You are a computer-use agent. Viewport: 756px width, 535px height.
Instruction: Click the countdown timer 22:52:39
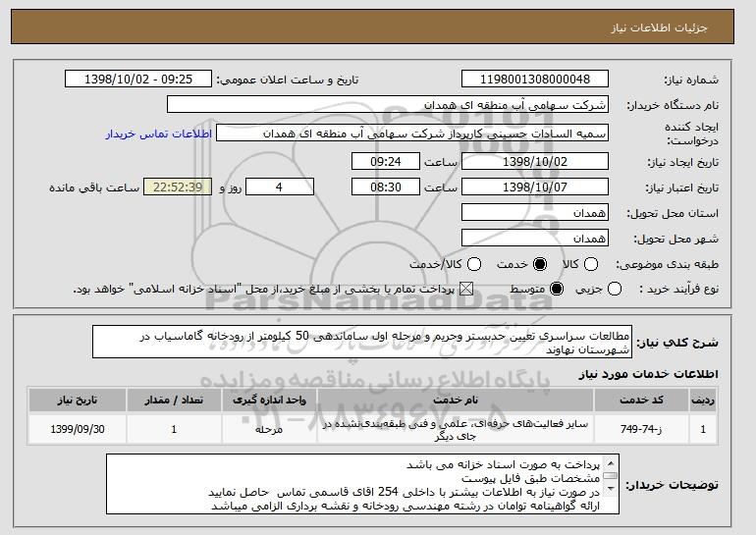(178, 187)
